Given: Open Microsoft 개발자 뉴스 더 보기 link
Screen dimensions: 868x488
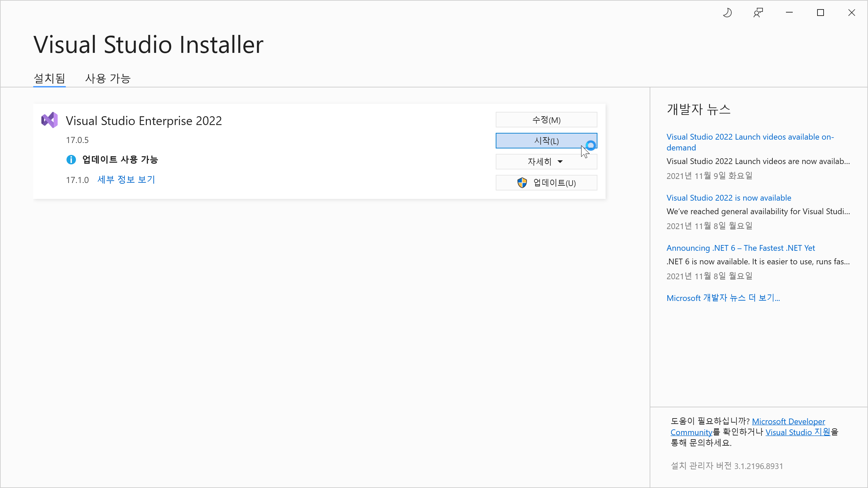Looking at the screenshot, I should (x=723, y=298).
